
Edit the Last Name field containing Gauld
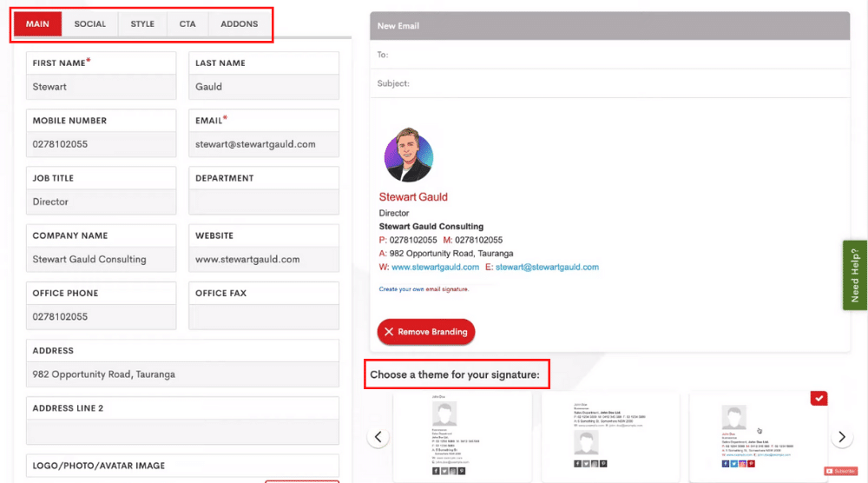pyautogui.click(x=264, y=87)
